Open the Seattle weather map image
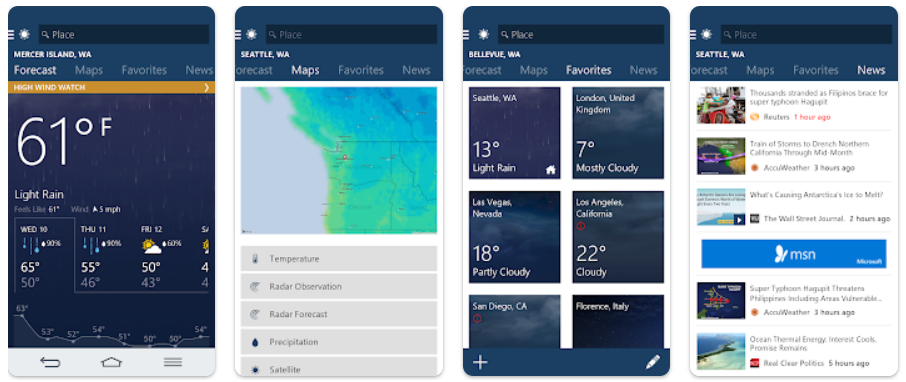Screen dimensions: 906x382 point(339,160)
